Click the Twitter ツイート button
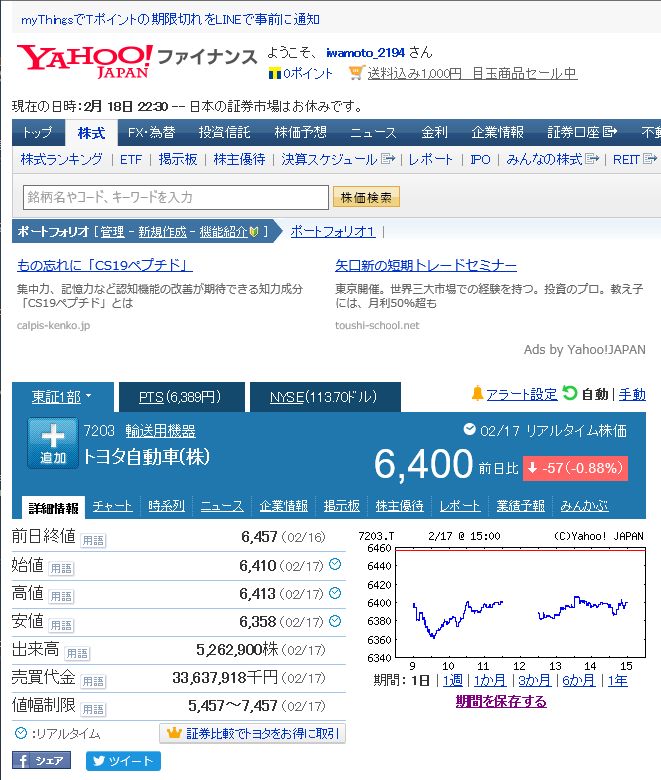The width and height of the screenshot is (661, 780). pyautogui.click(x=123, y=761)
